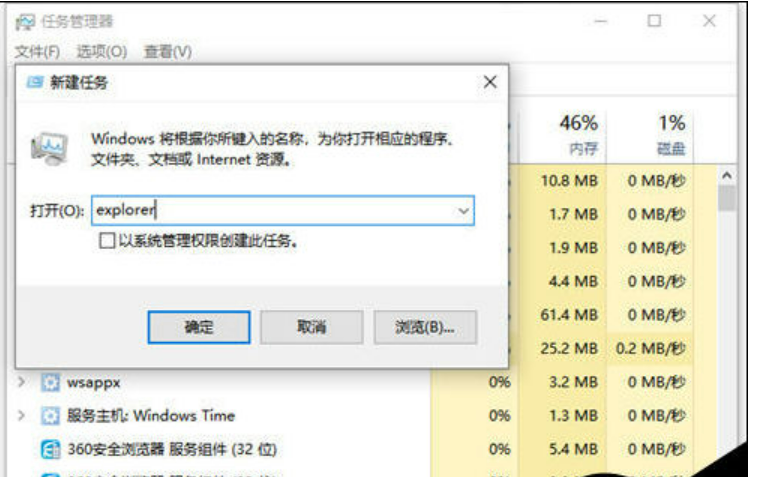The height and width of the screenshot is (477, 770).
Task: Close the New Task dialog
Action: pos(490,82)
